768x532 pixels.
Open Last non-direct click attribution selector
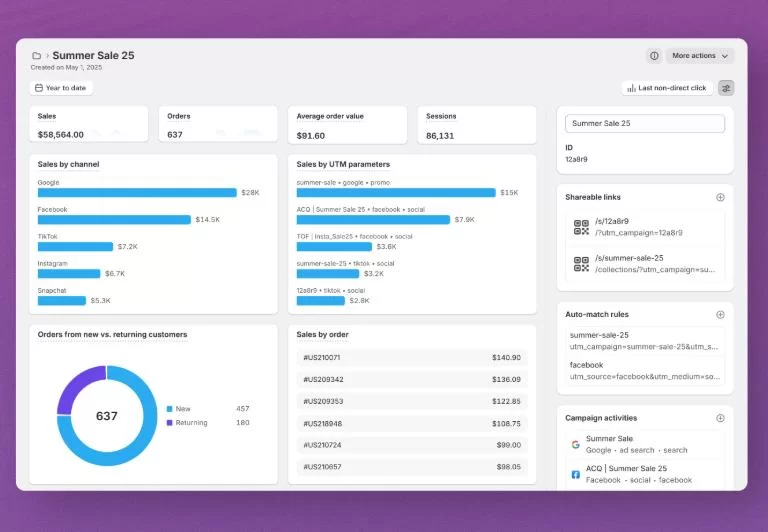coord(667,88)
